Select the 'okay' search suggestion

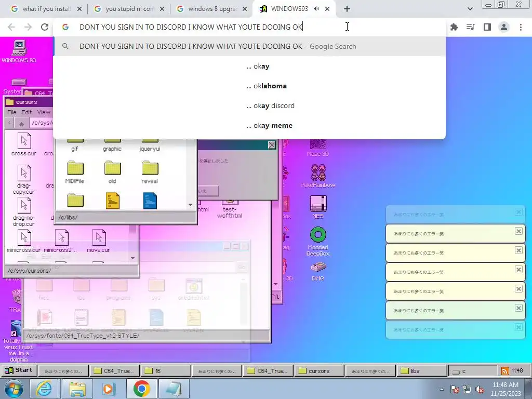click(249, 66)
